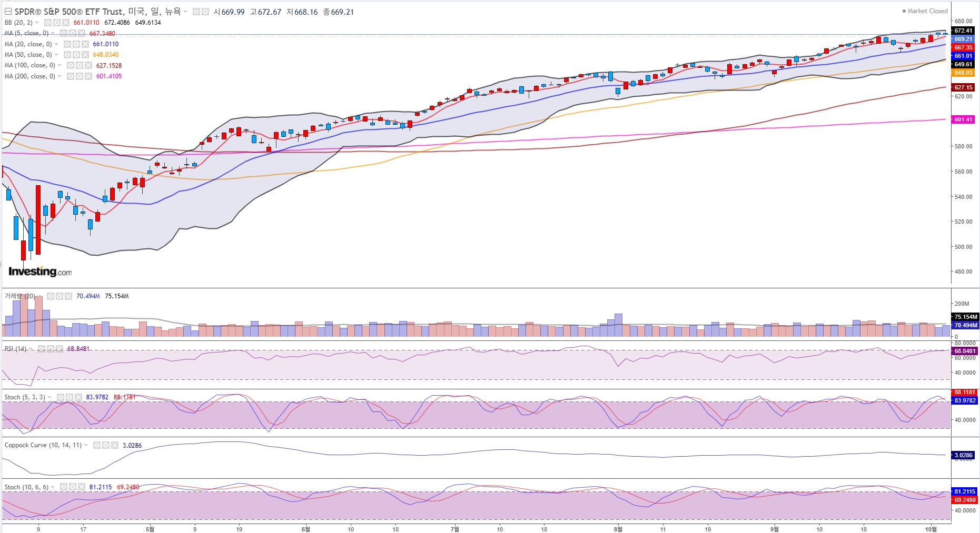Remove MA (50, close, 0) indicator

(85, 55)
